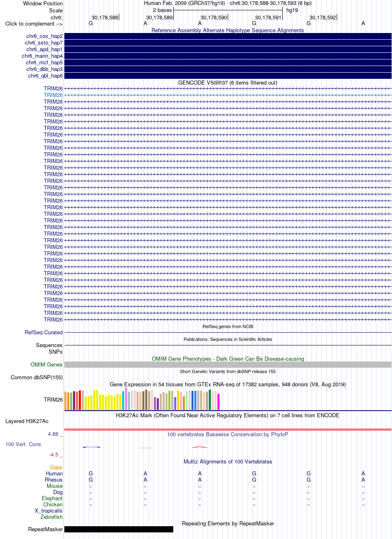Open '100 vertebrates Basewise Conservation by PhyloP' title
The height and width of the screenshot is (539, 392).
[228, 434]
